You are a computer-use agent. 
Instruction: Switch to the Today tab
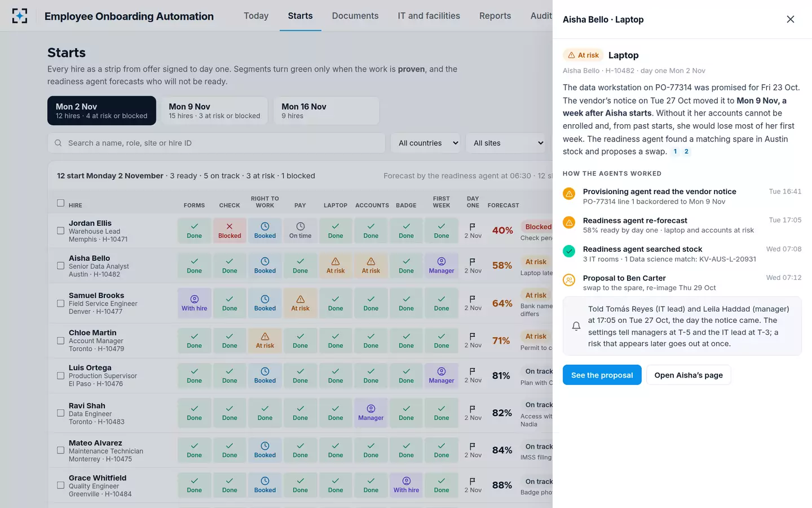point(256,16)
